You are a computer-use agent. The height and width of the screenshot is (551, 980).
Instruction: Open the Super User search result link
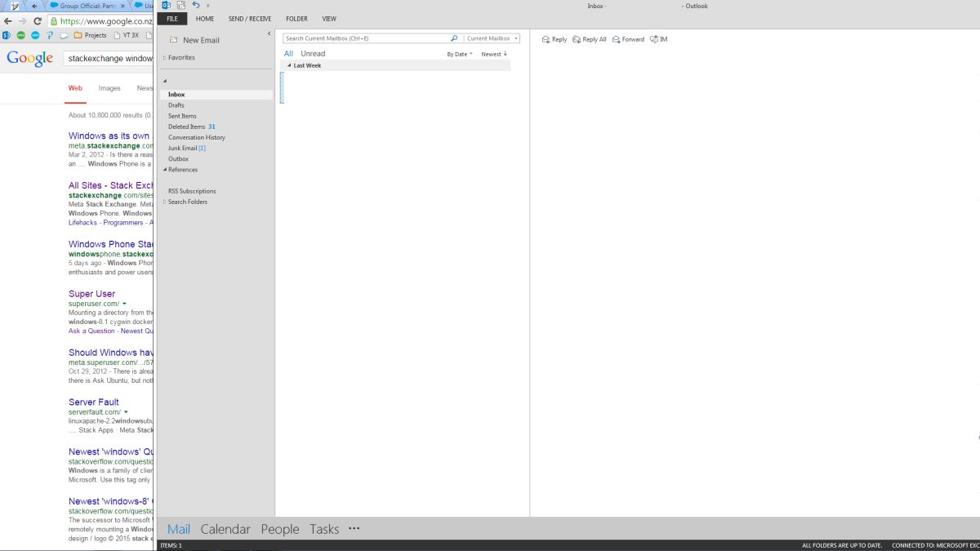pos(91,294)
